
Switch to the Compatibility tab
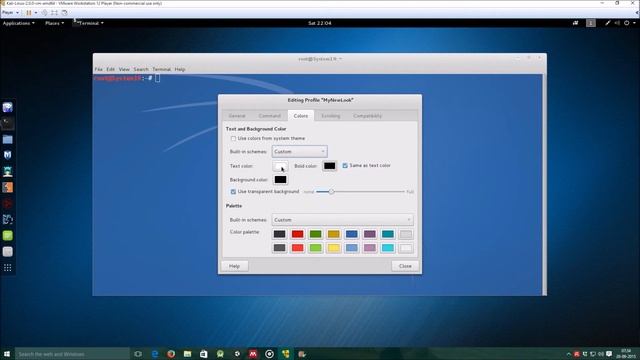(367, 116)
